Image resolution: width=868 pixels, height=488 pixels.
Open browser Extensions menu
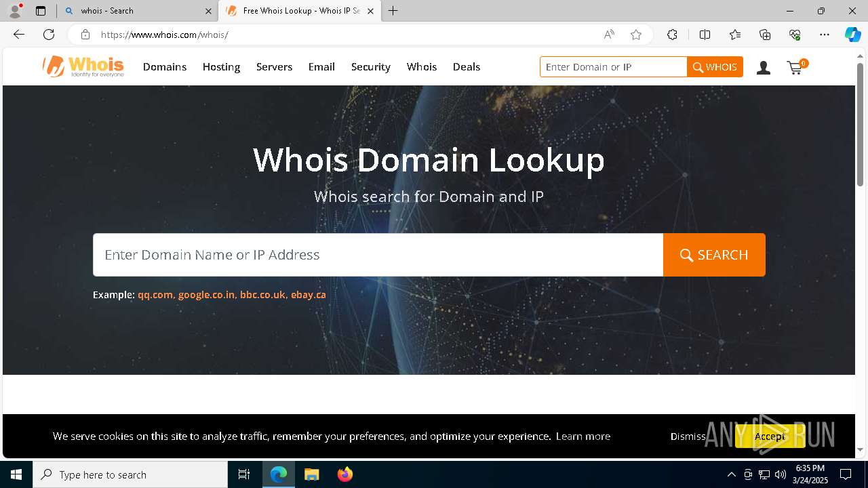point(672,35)
